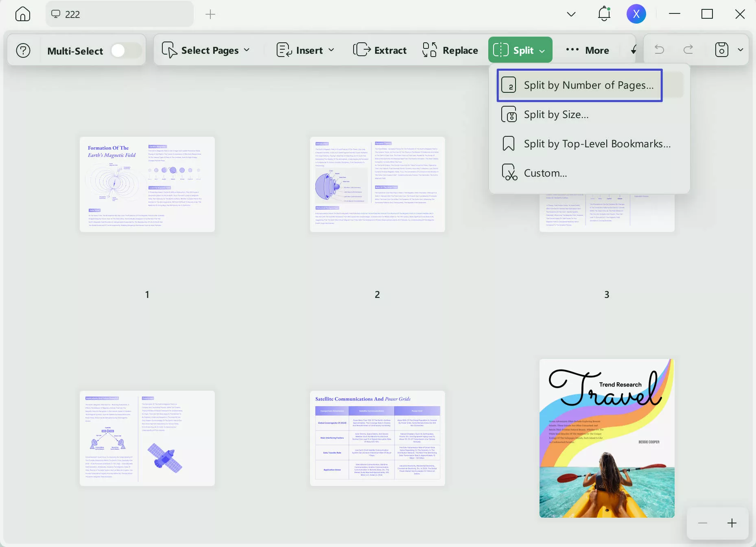Open notifications via the bell icon

603,13
